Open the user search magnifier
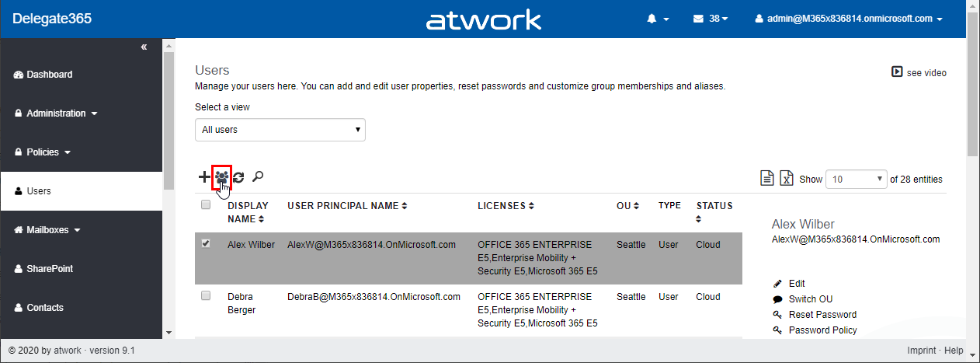Viewport: 980px width, 363px height. (x=258, y=177)
